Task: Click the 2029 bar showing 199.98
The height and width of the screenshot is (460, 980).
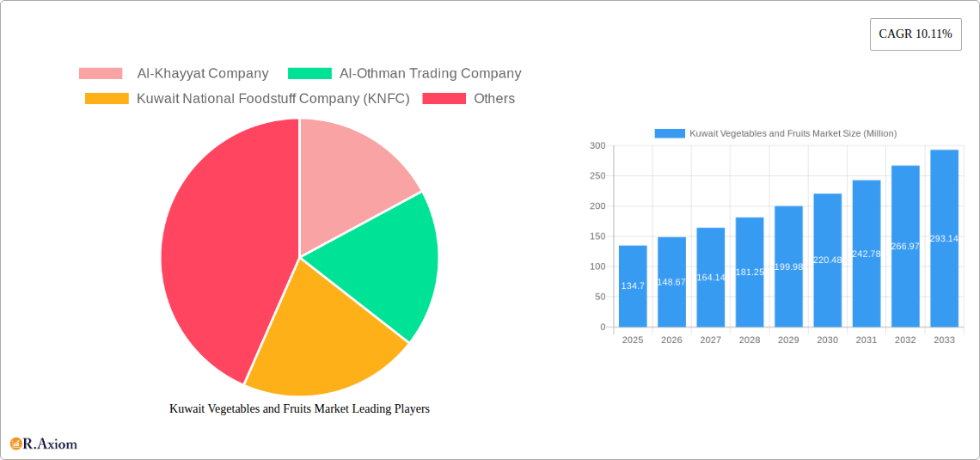Action: 788,267
